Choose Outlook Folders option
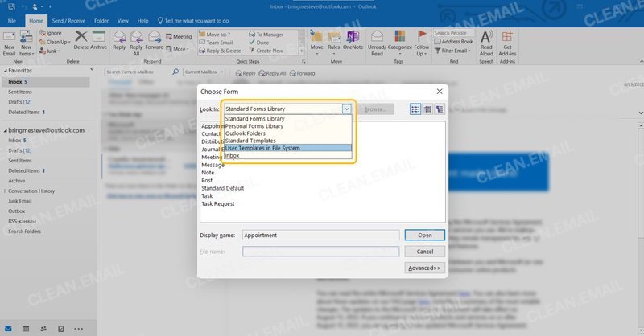The image size is (644, 336). tap(288, 133)
